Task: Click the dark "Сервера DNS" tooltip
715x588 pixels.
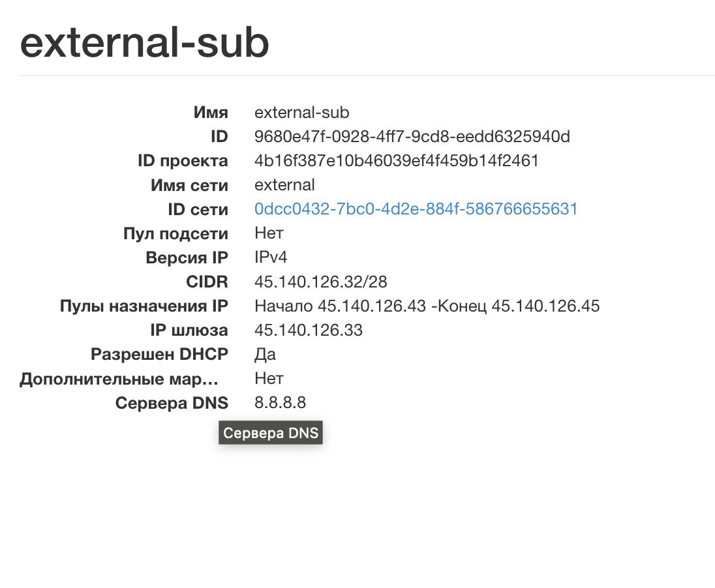Action: tap(271, 434)
